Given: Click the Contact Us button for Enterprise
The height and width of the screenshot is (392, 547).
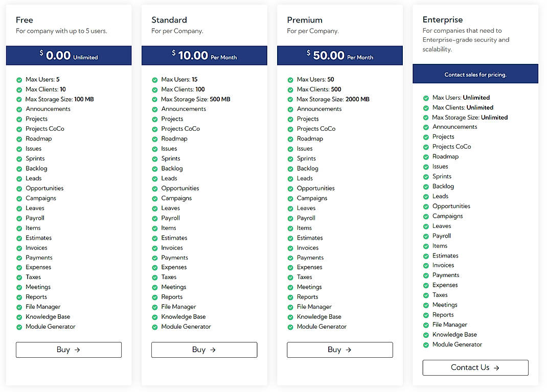Looking at the screenshot, I should [x=475, y=367].
